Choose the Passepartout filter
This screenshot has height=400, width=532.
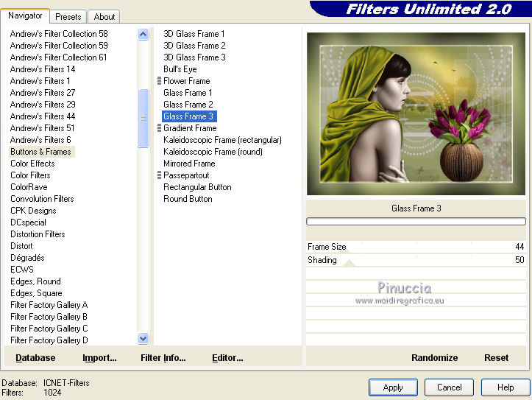point(186,175)
